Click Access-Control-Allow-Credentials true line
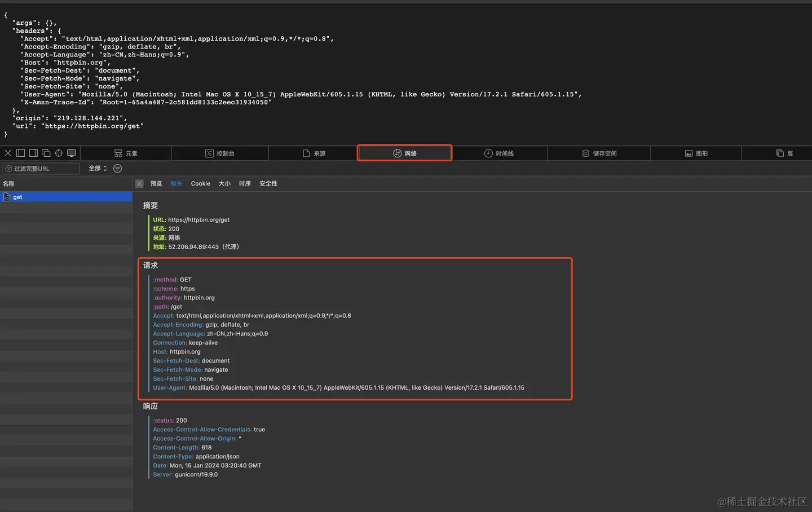Screen dimensions: 812x512 (x=209, y=430)
